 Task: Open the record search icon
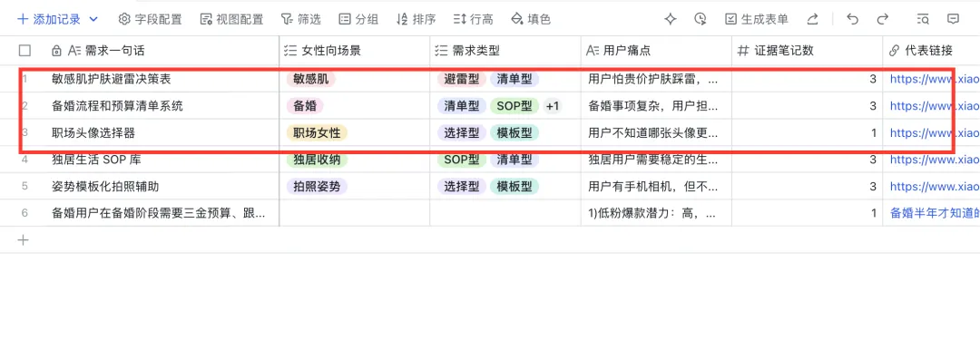pos(923,19)
